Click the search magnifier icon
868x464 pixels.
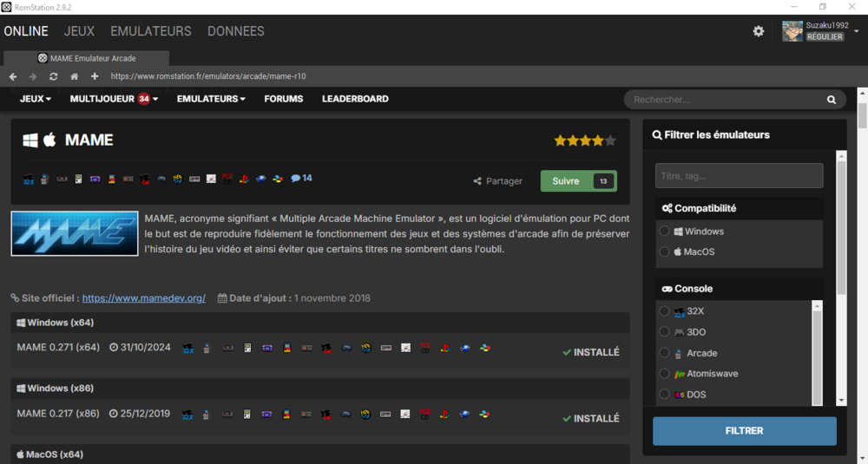[831, 100]
